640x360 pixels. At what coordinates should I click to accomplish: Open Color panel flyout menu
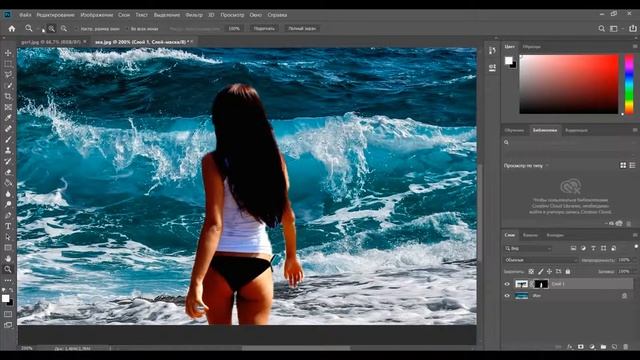click(635, 47)
